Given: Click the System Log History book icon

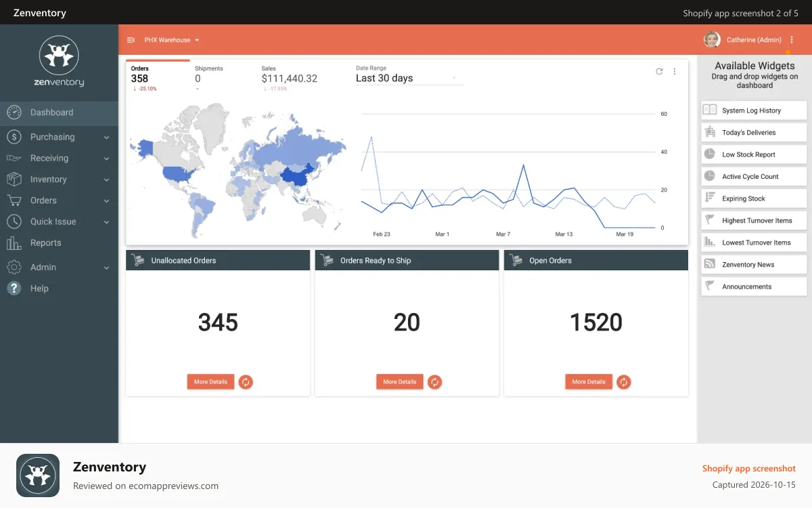Looking at the screenshot, I should [x=710, y=110].
